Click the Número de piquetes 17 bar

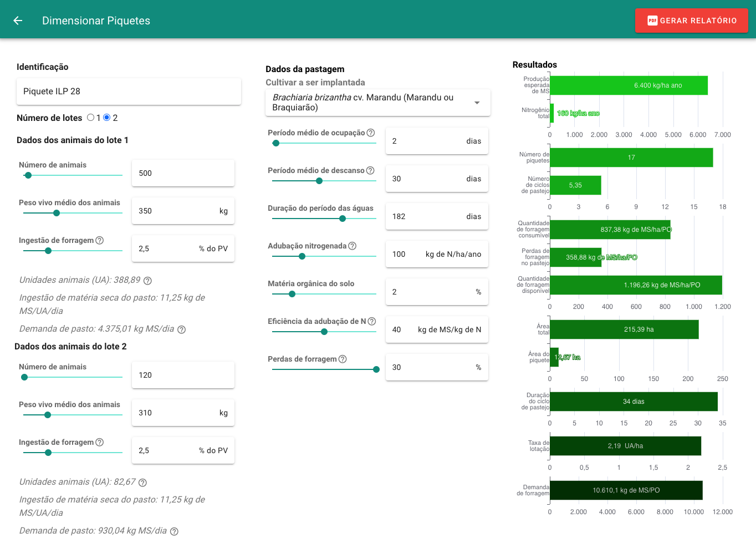[631, 158]
